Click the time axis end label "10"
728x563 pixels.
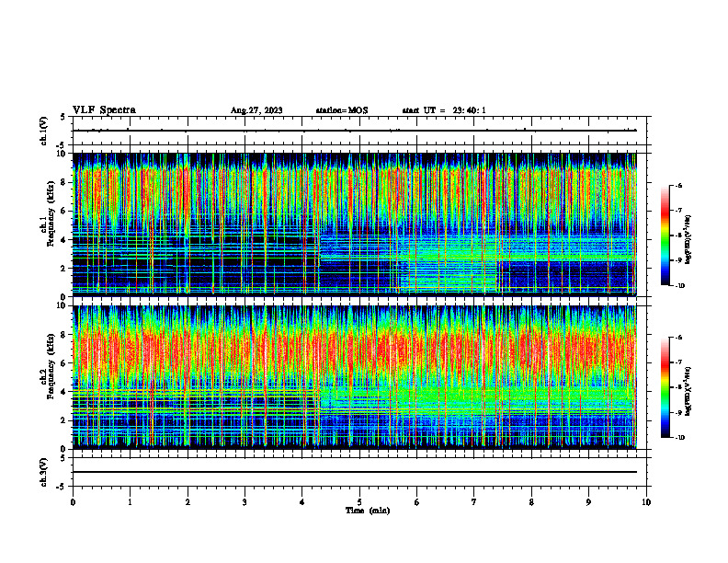[646, 502]
